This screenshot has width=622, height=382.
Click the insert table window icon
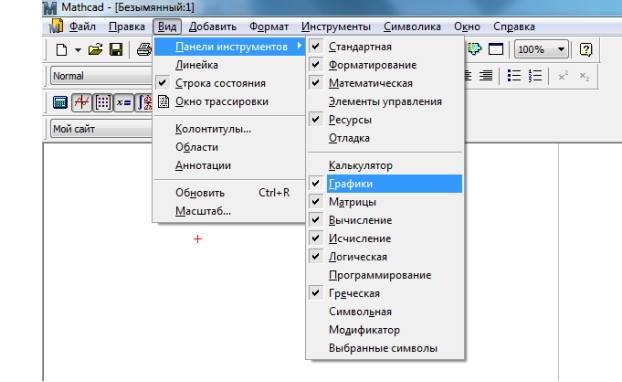(495, 49)
